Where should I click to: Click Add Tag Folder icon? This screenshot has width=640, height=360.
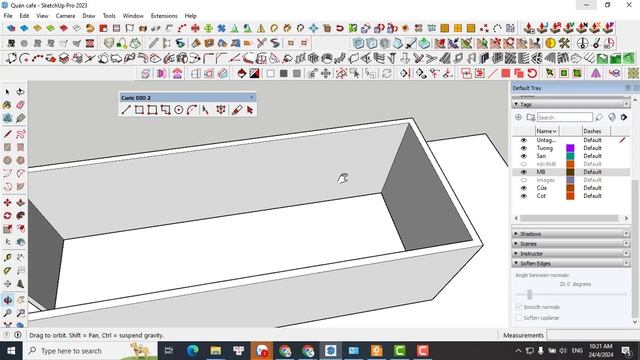click(x=531, y=117)
